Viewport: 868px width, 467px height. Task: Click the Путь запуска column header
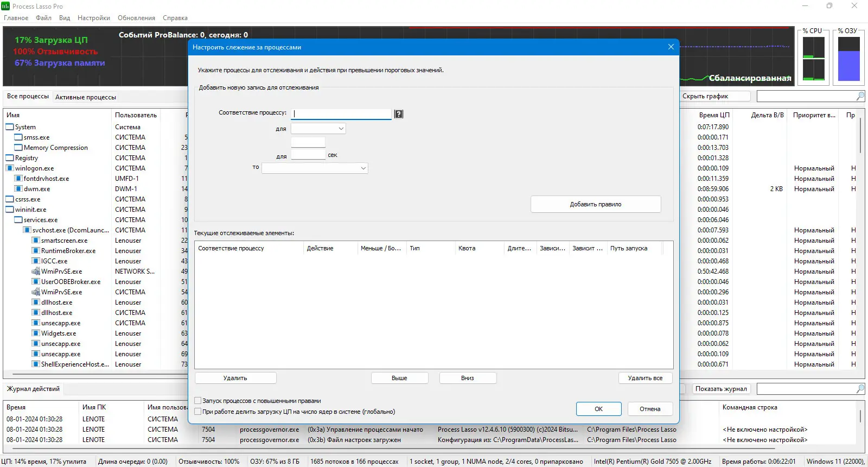coord(635,248)
